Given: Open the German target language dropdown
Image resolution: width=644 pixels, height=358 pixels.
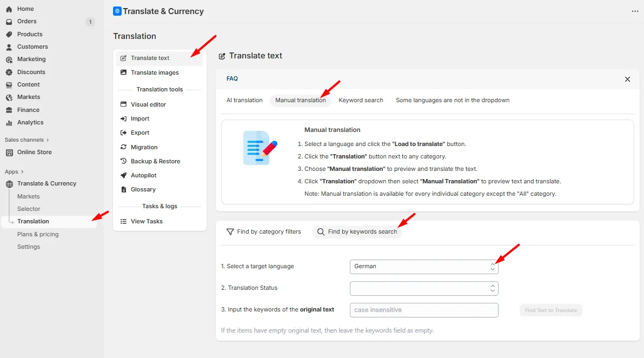Looking at the screenshot, I should pyautogui.click(x=424, y=267).
